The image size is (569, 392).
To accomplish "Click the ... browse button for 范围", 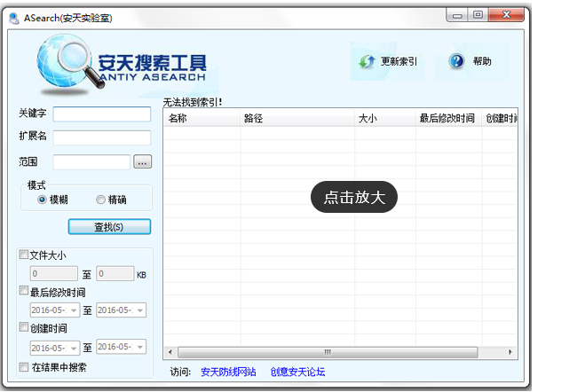I will point(142,161).
